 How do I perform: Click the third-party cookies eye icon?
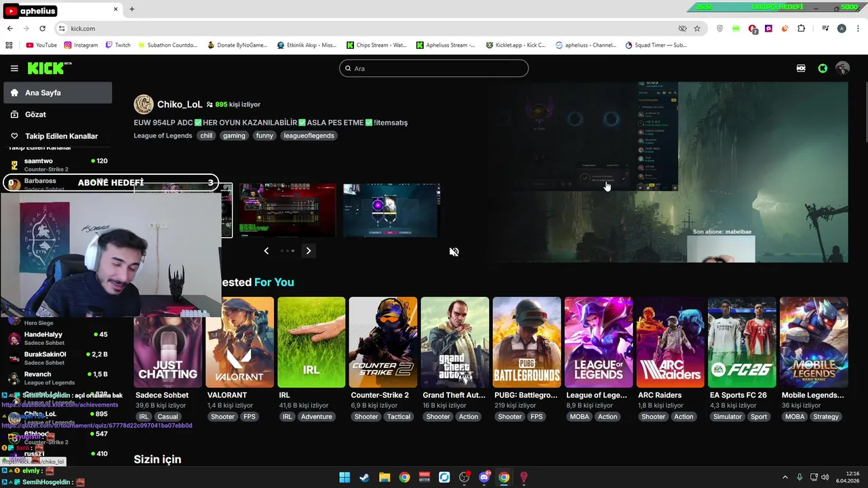(x=683, y=28)
